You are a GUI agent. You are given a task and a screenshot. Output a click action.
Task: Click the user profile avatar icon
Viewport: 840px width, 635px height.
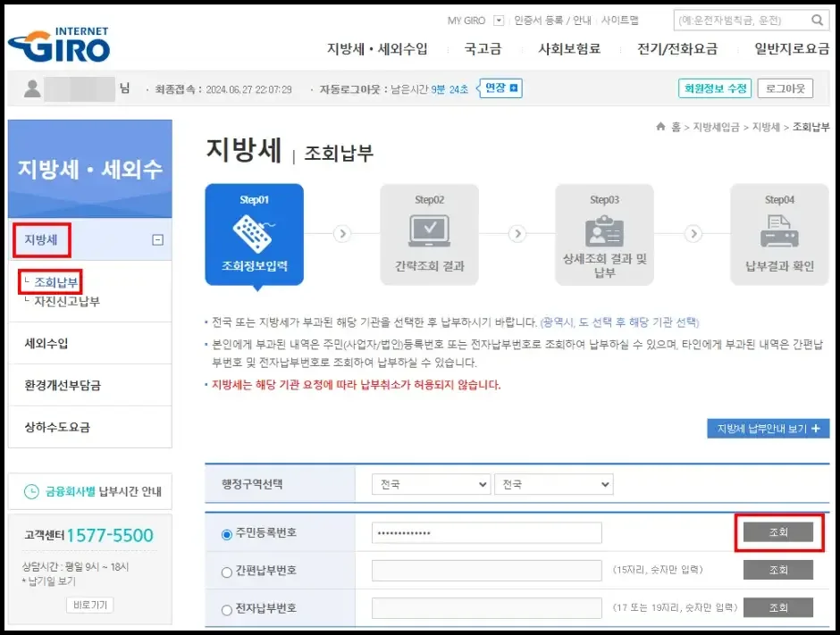pyautogui.click(x=32, y=88)
